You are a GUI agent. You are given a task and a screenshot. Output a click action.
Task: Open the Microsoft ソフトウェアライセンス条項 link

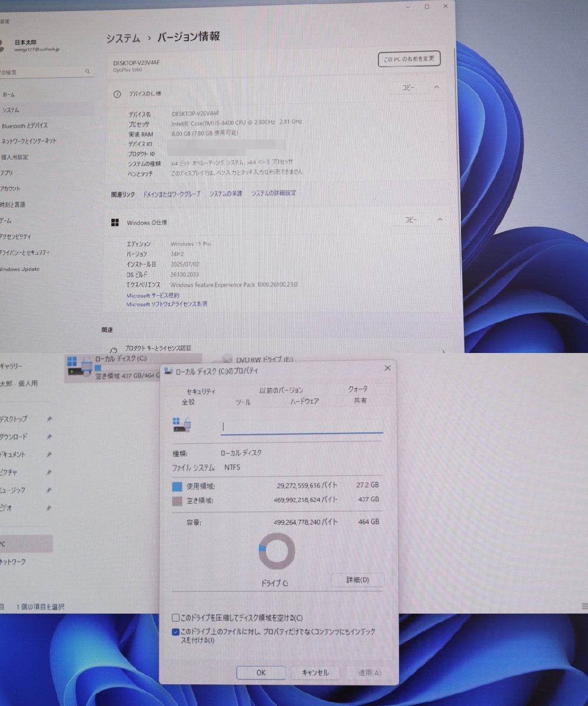pos(167,304)
